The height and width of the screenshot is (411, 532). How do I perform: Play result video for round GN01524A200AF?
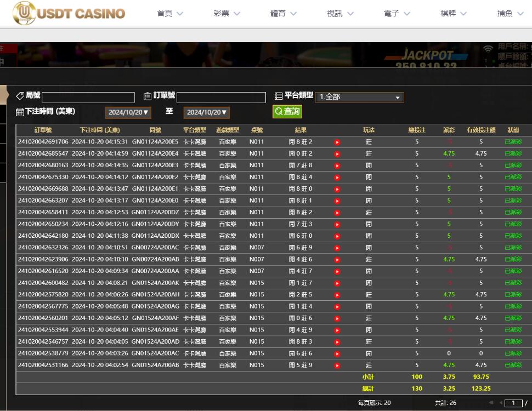pyautogui.click(x=337, y=318)
